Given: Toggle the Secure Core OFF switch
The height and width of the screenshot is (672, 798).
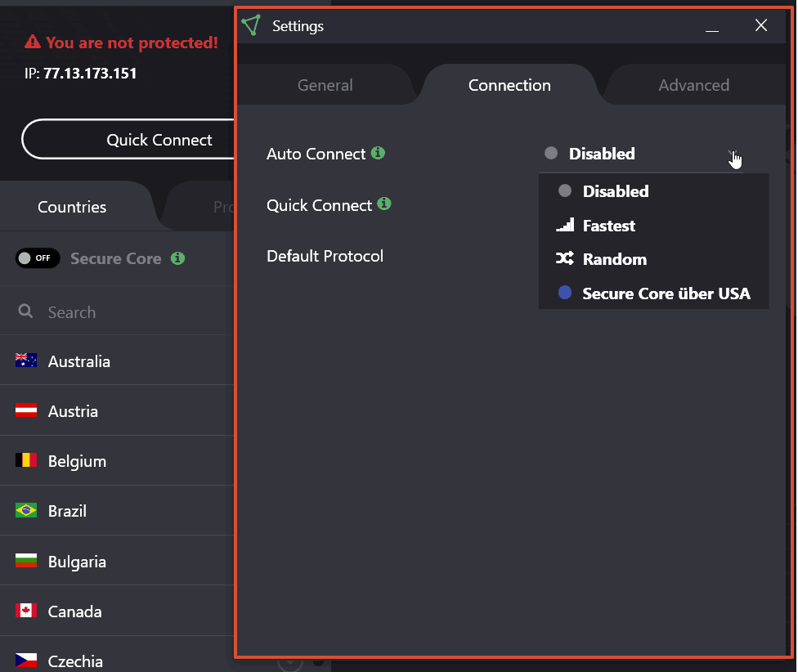Looking at the screenshot, I should click(x=38, y=258).
